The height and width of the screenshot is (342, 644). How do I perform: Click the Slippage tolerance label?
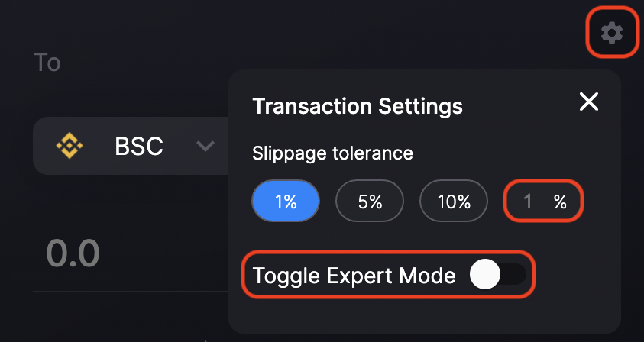[x=332, y=154]
